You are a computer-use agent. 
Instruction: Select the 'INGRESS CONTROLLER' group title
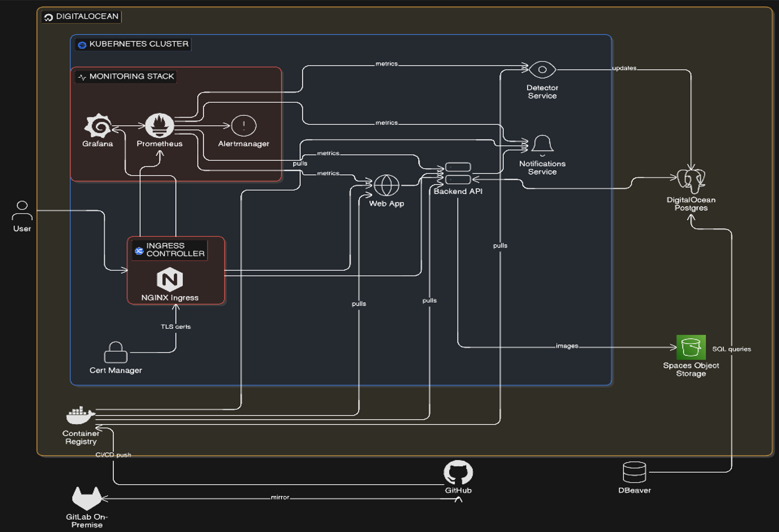click(x=175, y=250)
